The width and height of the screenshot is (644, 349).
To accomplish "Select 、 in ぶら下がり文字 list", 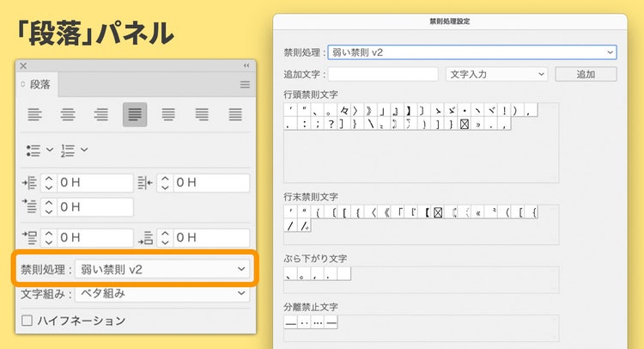I will 291,273.
